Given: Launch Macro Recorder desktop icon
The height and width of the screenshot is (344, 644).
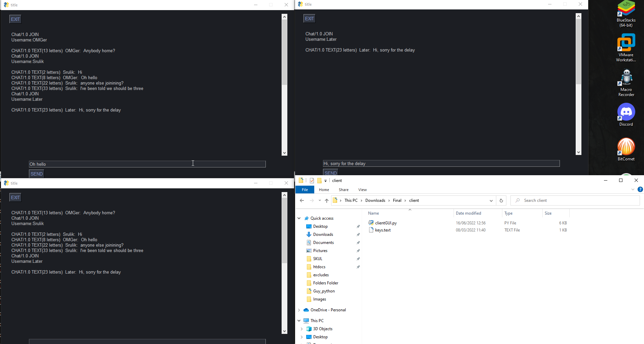Looking at the screenshot, I should pyautogui.click(x=626, y=83).
